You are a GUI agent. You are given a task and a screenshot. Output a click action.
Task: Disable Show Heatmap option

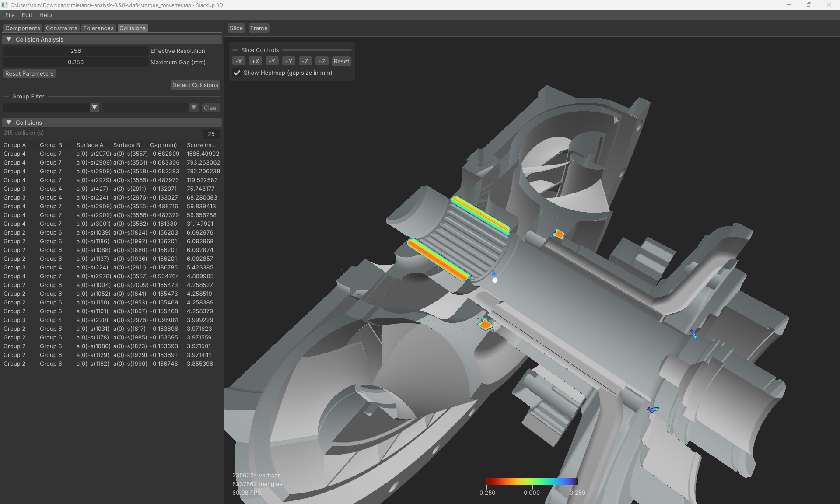[x=238, y=73]
